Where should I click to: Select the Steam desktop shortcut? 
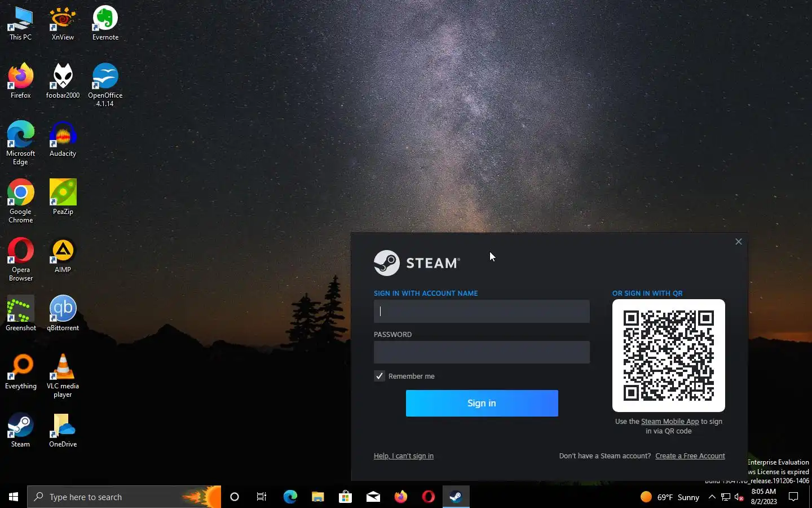20,430
